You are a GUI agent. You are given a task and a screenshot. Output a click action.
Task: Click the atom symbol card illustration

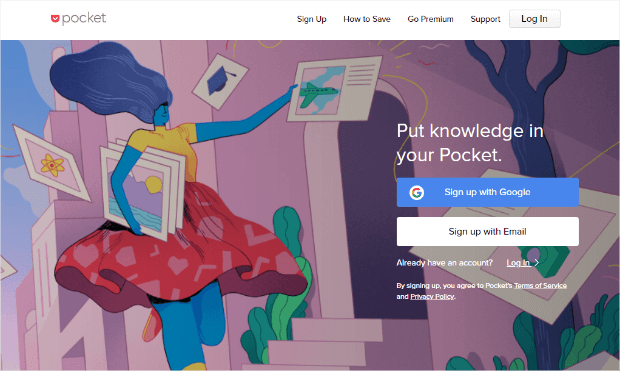[x=52, y=163]
